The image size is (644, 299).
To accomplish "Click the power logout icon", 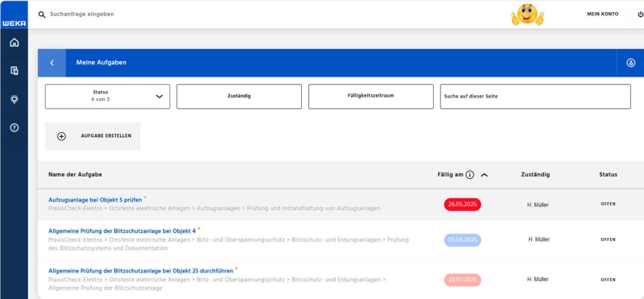I will point(640,14).
